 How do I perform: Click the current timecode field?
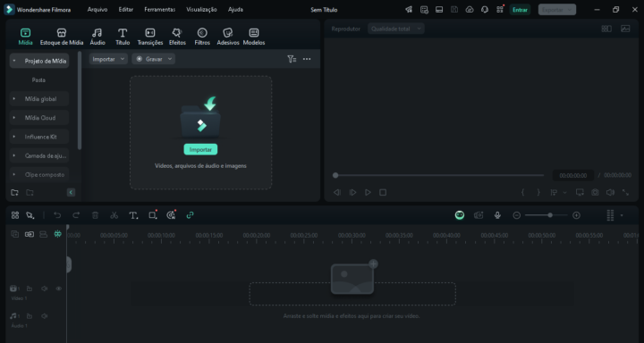pos(573,175)
